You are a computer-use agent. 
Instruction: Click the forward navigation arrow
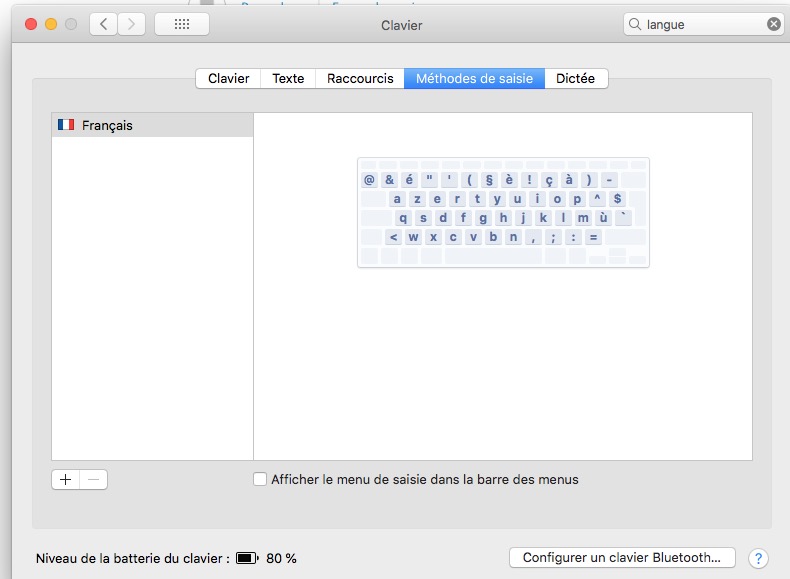(132, 24)
